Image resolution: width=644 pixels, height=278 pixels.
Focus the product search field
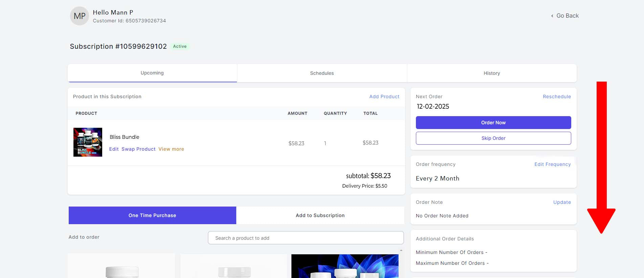[x=306, y=238]
